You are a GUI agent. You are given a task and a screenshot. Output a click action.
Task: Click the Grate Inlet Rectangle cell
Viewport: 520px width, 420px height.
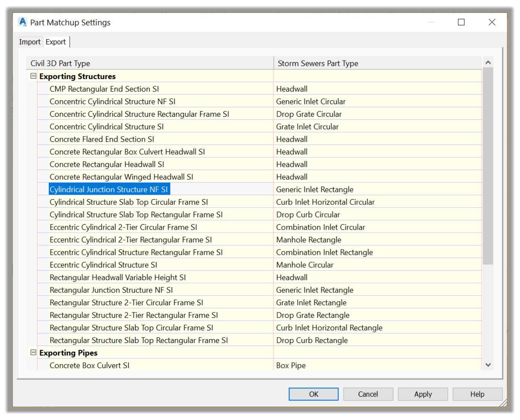pyautogui.click(x=378, y=303)
